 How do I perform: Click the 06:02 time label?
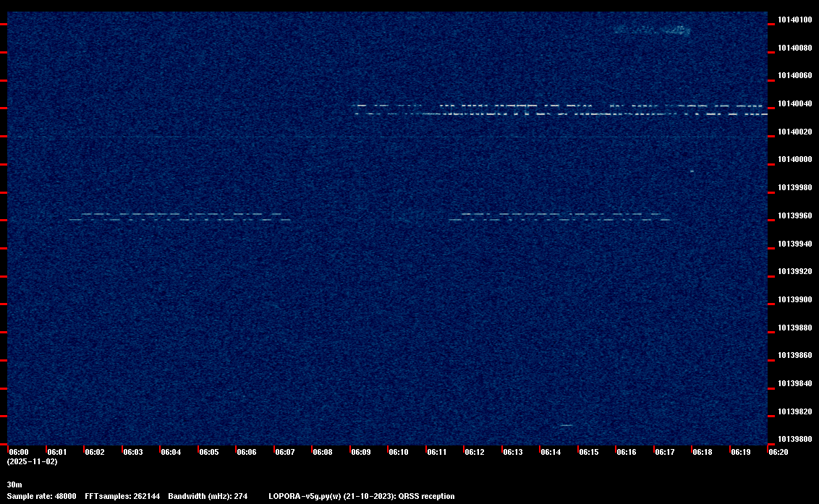tap(95, 452)
